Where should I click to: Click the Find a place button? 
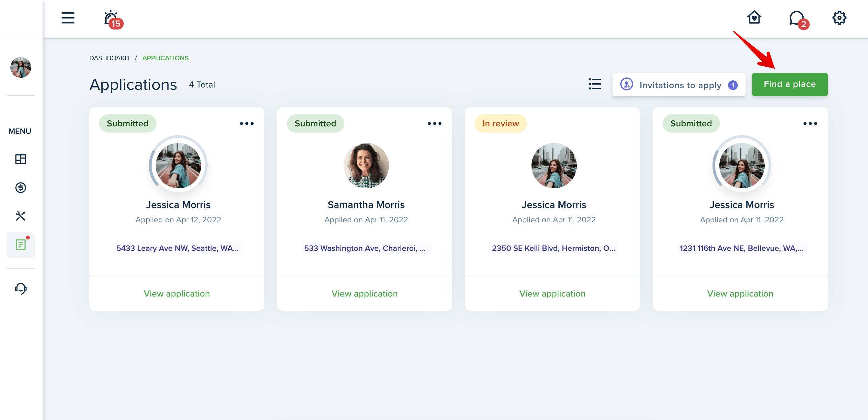(790, 85)
